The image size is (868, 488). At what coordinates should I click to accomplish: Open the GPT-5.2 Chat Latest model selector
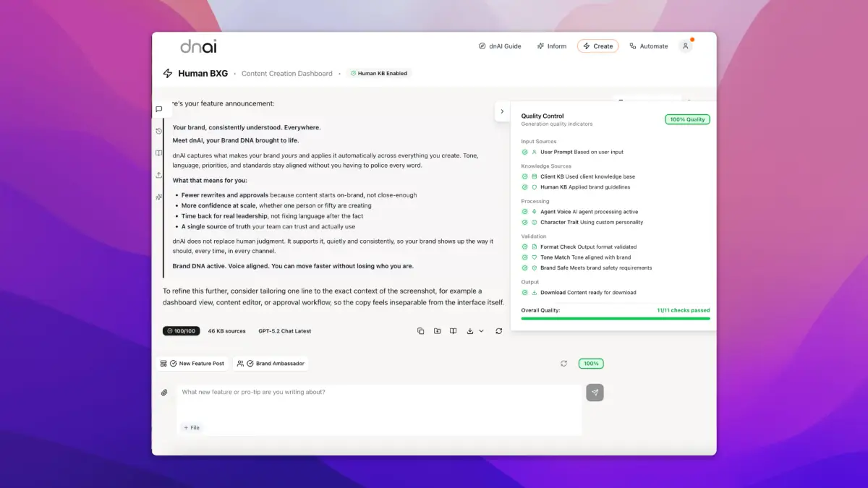pos(284,331)
